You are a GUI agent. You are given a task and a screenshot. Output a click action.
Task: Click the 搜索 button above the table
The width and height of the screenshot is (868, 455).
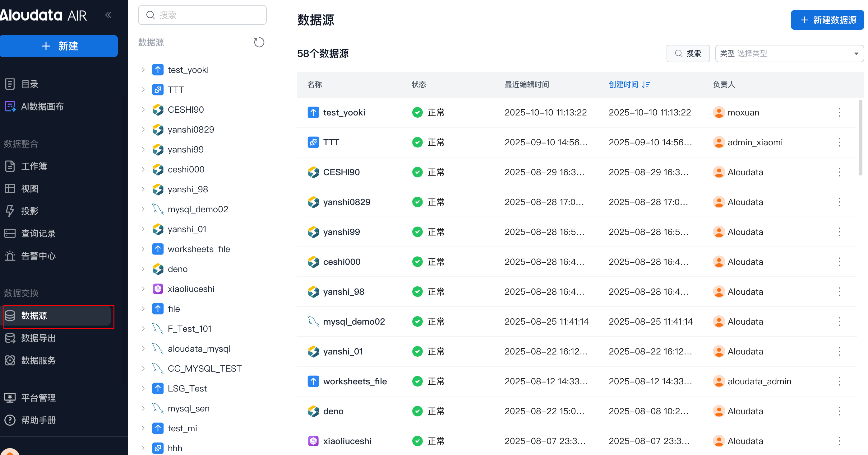tap(688, 54)
